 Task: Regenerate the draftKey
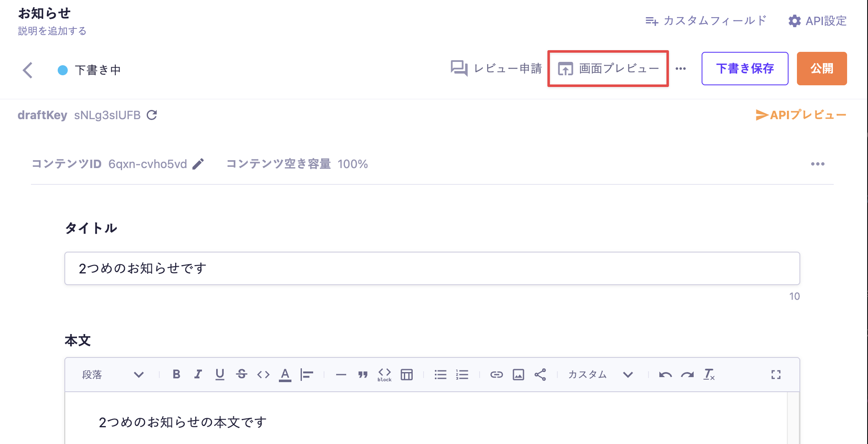152,115
